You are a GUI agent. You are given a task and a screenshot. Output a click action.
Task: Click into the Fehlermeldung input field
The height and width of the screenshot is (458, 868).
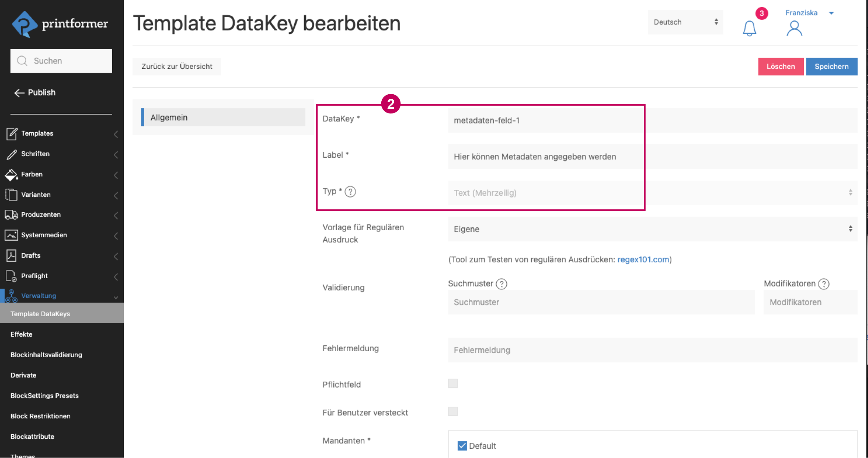(x=652, y=350)
